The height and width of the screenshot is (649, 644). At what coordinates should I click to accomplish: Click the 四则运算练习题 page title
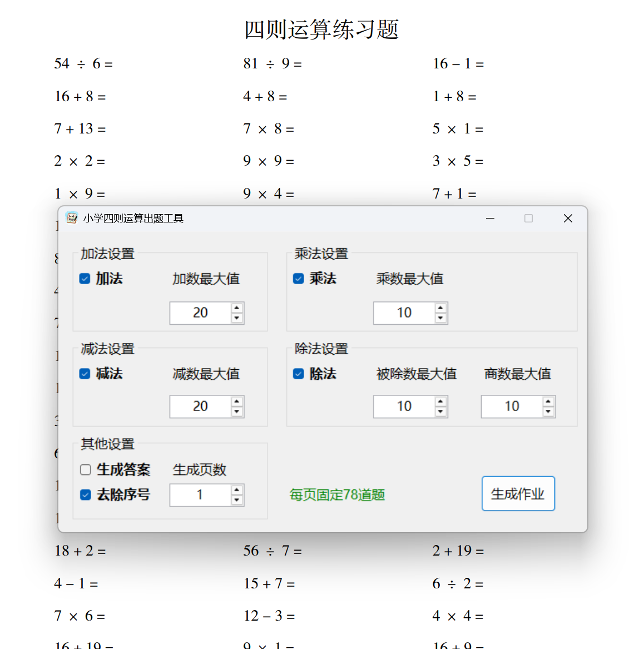(x=321, y=30)
